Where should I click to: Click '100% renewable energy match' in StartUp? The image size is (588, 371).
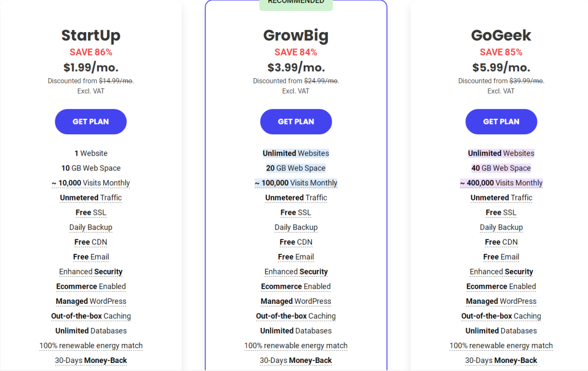pos(91,346)
